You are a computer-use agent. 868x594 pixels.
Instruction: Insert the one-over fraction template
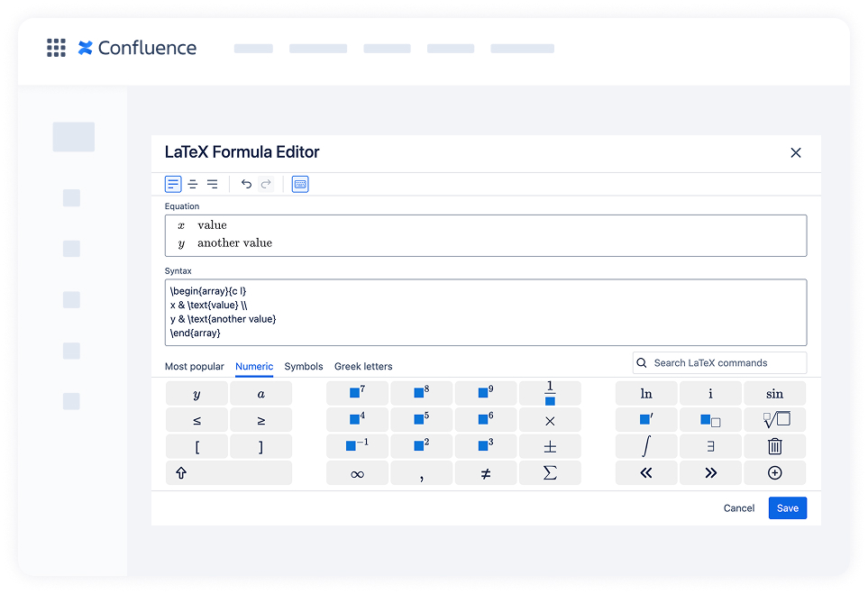click(x=550, y=394)
